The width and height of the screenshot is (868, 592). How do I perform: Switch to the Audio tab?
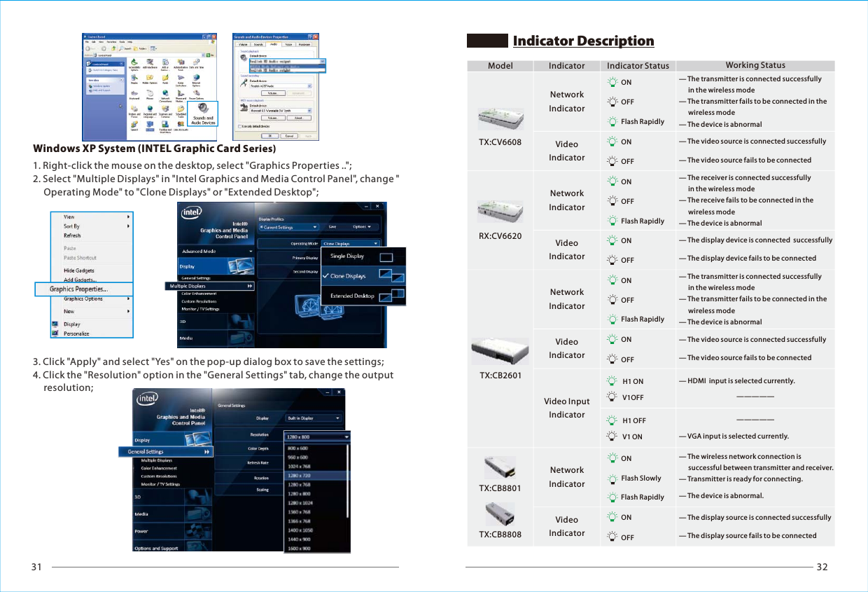pos(274,44)
